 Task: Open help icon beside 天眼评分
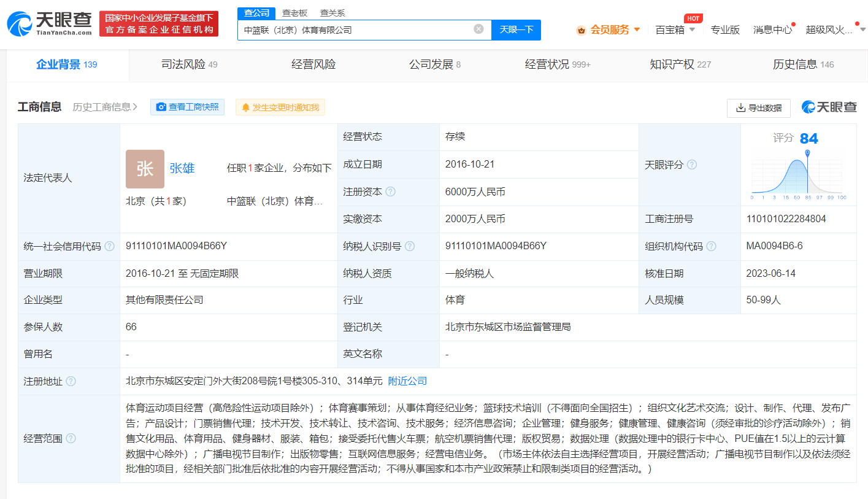[692, 164]
